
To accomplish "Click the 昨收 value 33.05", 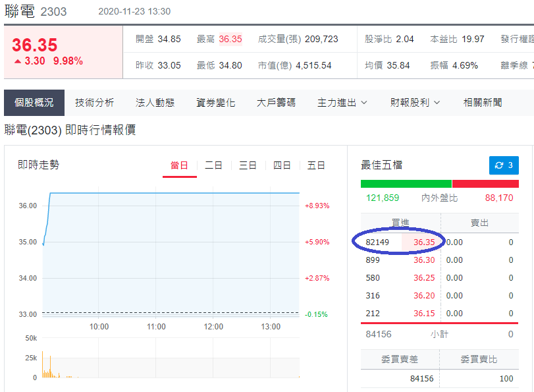I will pos(169,65).
